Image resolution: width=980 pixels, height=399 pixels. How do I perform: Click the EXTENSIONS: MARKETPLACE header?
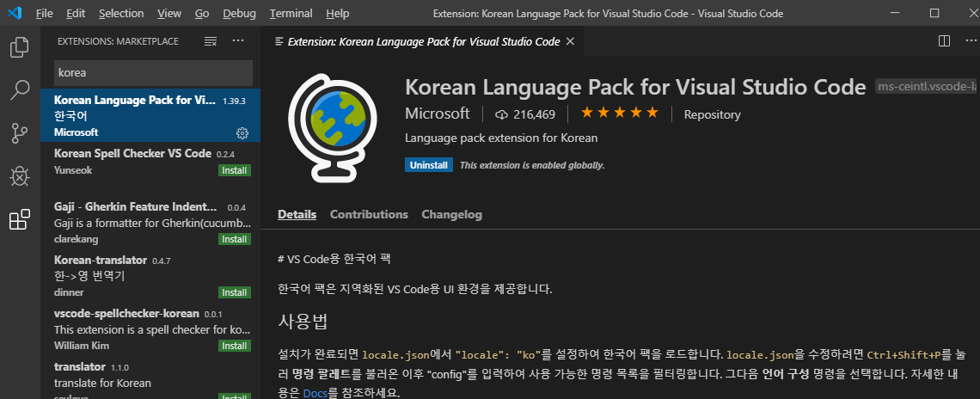pyautogui.click(x=118, y=41)
